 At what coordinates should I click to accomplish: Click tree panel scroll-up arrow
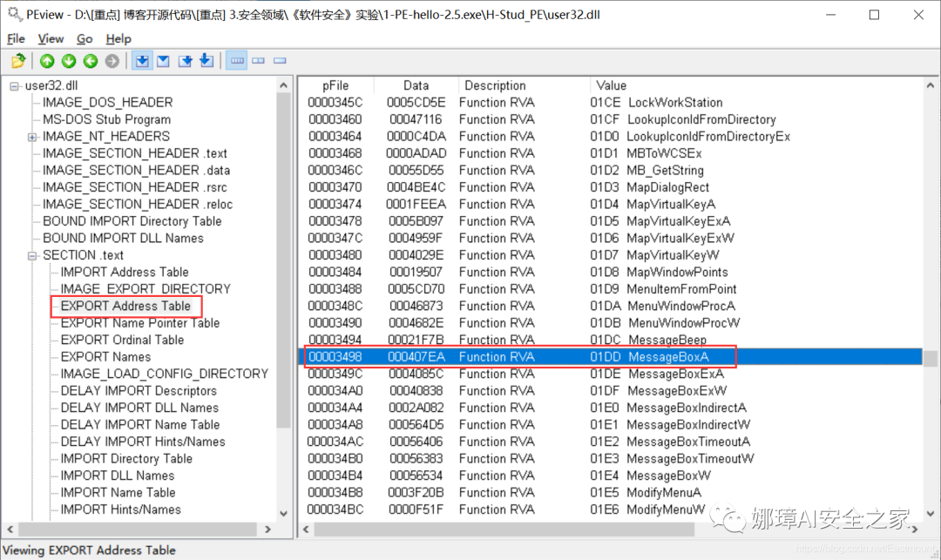click(284, 85)
